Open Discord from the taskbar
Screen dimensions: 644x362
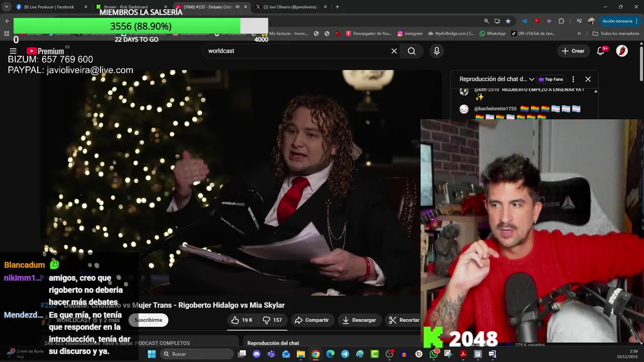(x=257, y=354)
